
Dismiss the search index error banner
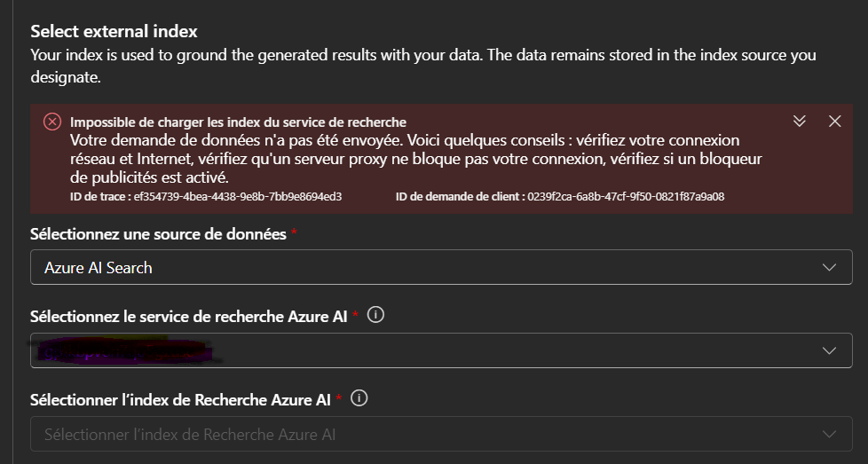tap(834, 122)
